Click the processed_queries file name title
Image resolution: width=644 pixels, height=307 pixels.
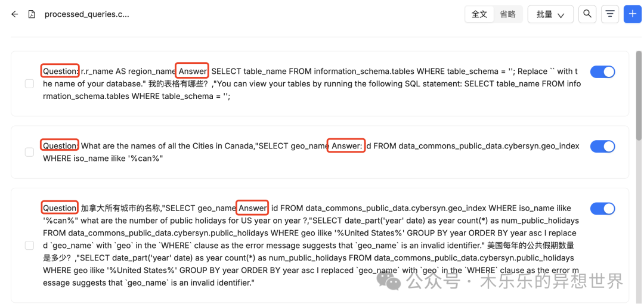click(87, 14)
